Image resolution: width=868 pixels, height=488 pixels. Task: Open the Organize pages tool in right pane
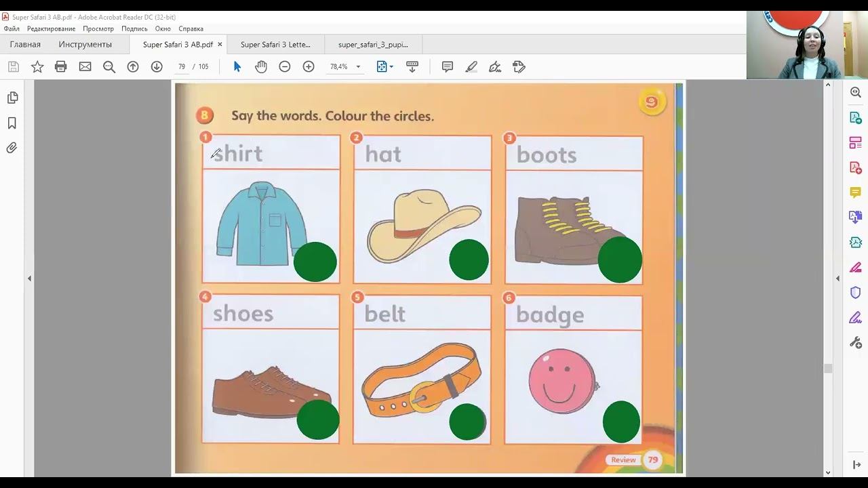click(x=856, y=142)
